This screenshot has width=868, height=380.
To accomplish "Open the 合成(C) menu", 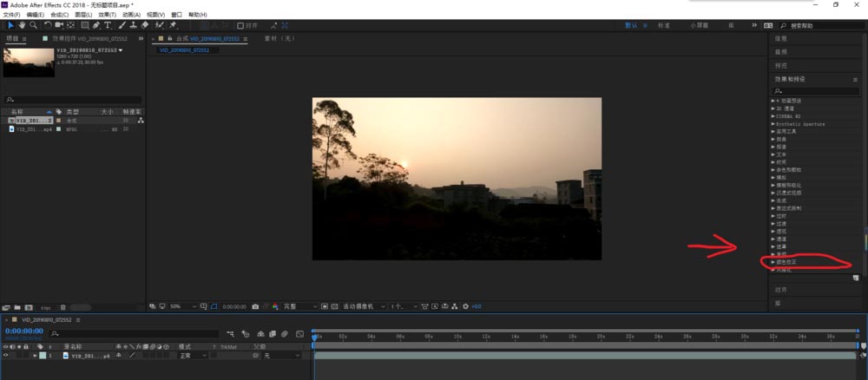I will click(59, 15).
